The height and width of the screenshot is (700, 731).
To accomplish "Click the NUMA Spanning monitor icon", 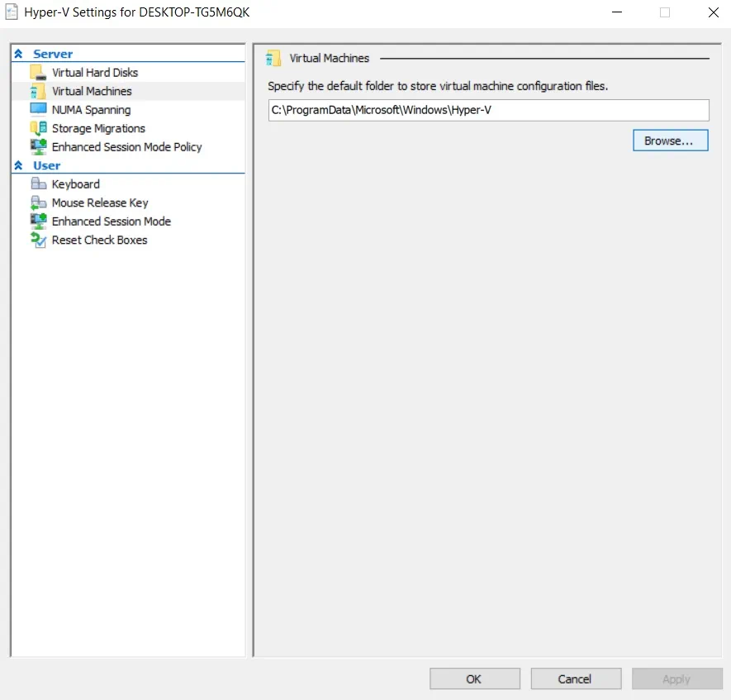I will 38,110.
